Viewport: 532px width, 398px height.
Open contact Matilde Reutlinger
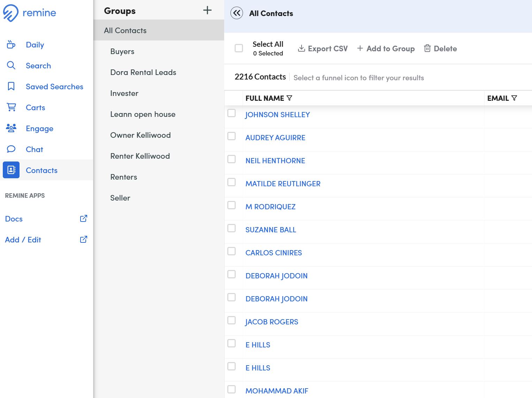(283, 184)
